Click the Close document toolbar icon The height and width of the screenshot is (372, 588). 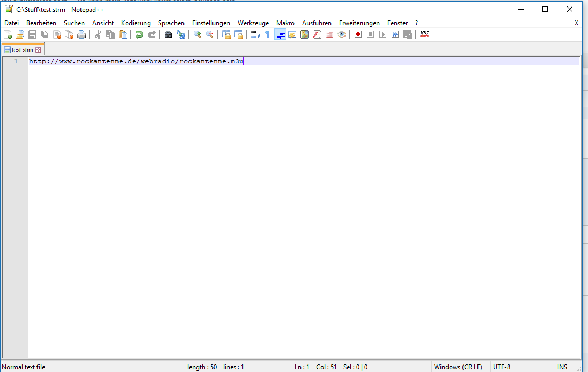(x=57, y=34)
